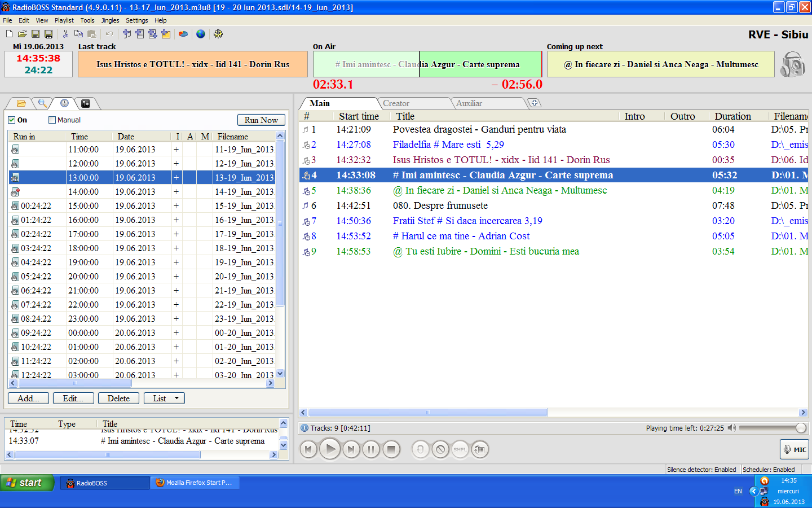Viewport: 812px width, 508px height.
Task: Open playlist with the folder toolbar icon
Action: tap(23, 34)
